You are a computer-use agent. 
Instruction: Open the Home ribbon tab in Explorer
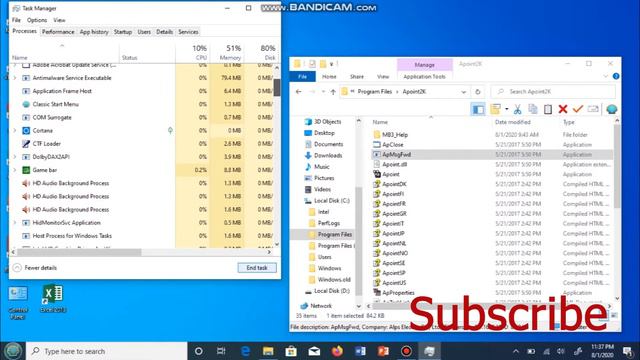pos(329,77)
